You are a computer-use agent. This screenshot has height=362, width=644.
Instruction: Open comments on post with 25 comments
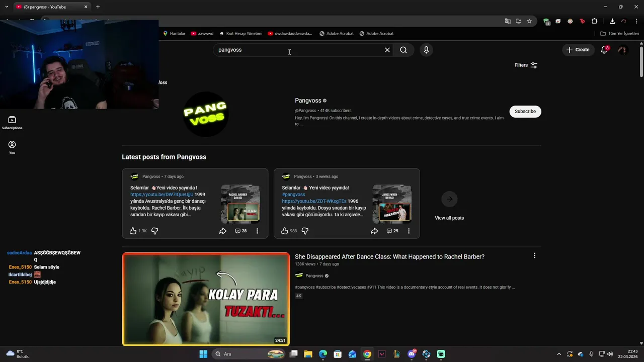tap(392, 231)
